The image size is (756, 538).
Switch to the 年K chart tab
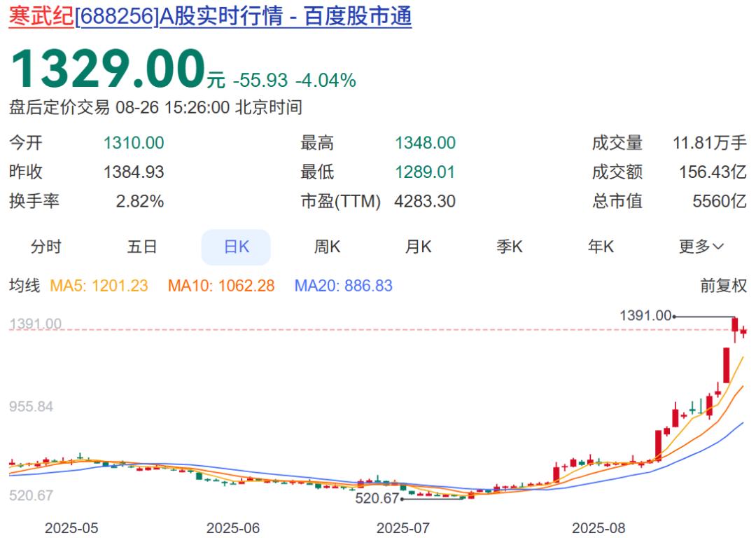601,247
